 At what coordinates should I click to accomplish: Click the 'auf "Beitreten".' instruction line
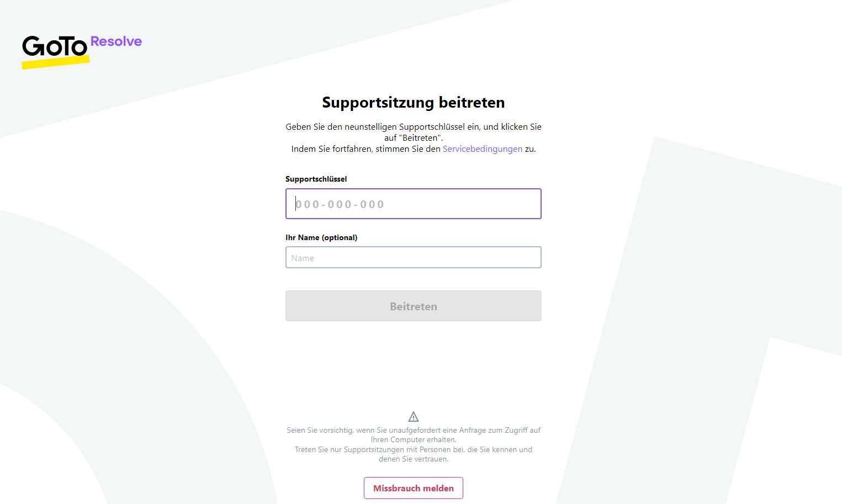coord(414,138)
